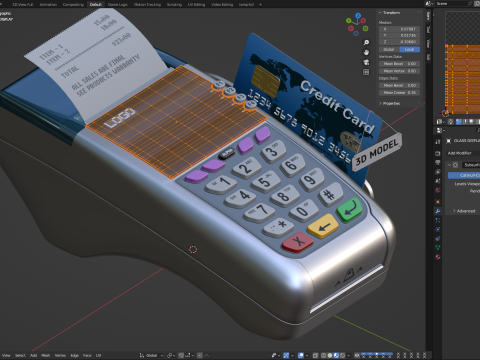Open the World properties red globe tab
Image resolution: width=480 pixels, height=360 pixels.
(438, 190)
